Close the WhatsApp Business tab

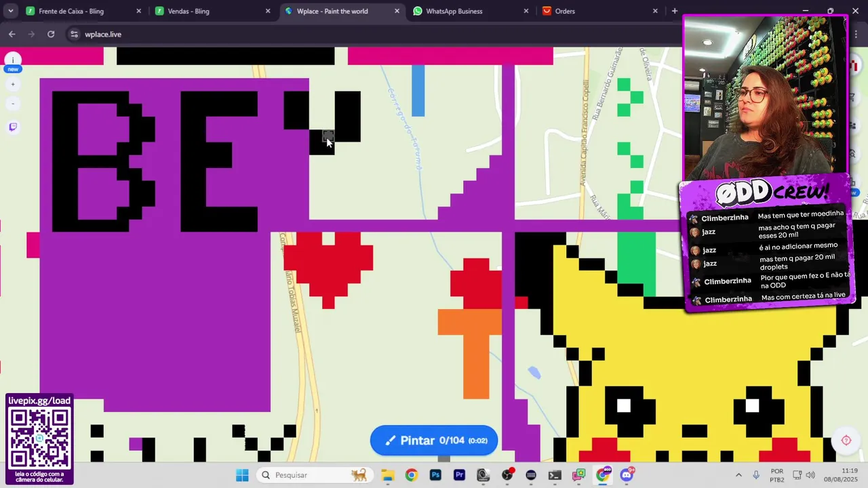pos(526,11)
